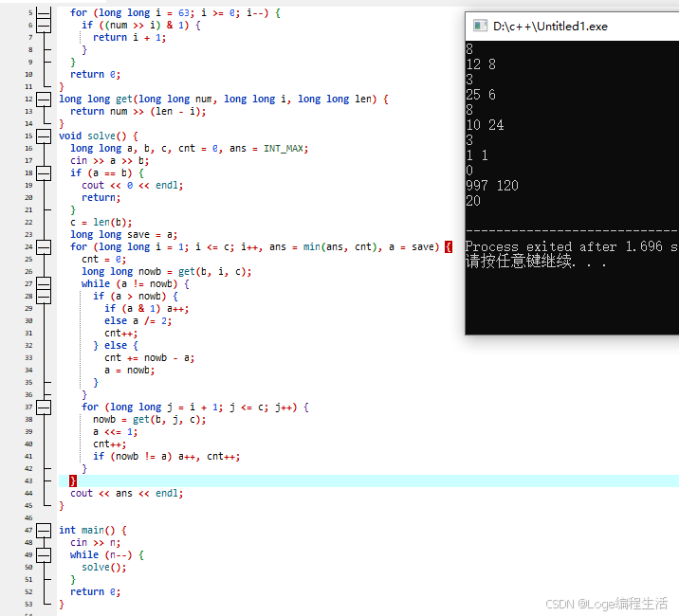Click 'long long nowb = get(b, i, c);' line

coord(166,272)
